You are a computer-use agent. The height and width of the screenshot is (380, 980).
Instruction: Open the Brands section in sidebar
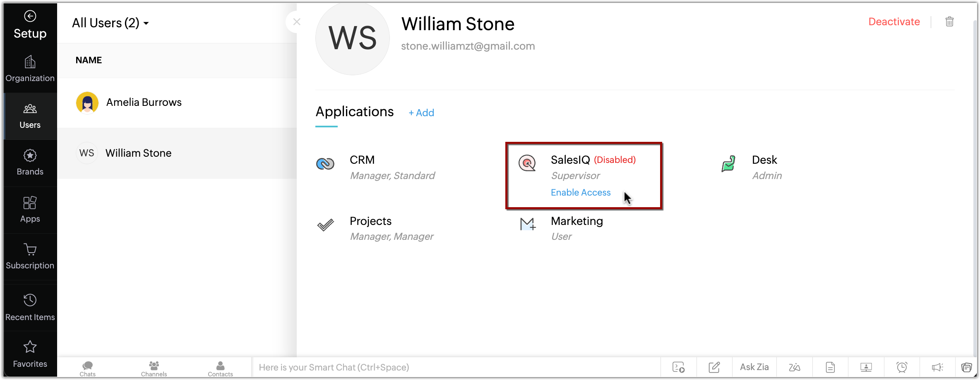pos(30,163)
